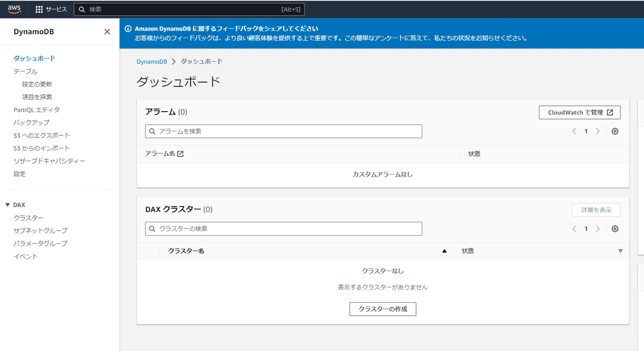Select ダッシュボード in the sidebar

click(x=35, y=58)
